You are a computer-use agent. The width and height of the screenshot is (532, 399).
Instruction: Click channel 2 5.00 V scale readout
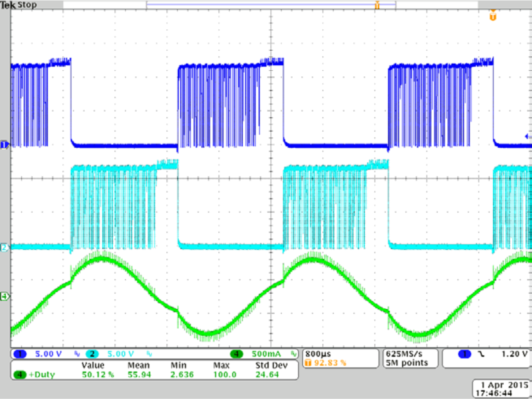tap(121, 354)
